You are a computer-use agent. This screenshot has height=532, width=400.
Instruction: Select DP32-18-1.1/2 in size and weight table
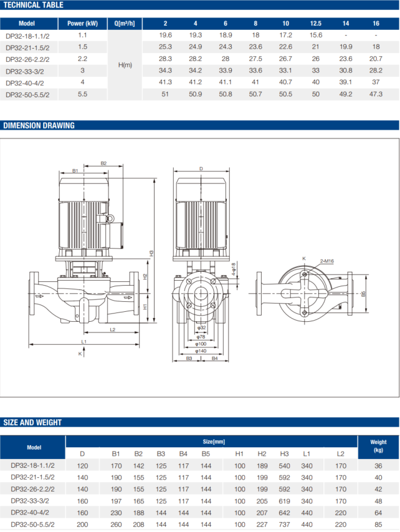(33, 465)
